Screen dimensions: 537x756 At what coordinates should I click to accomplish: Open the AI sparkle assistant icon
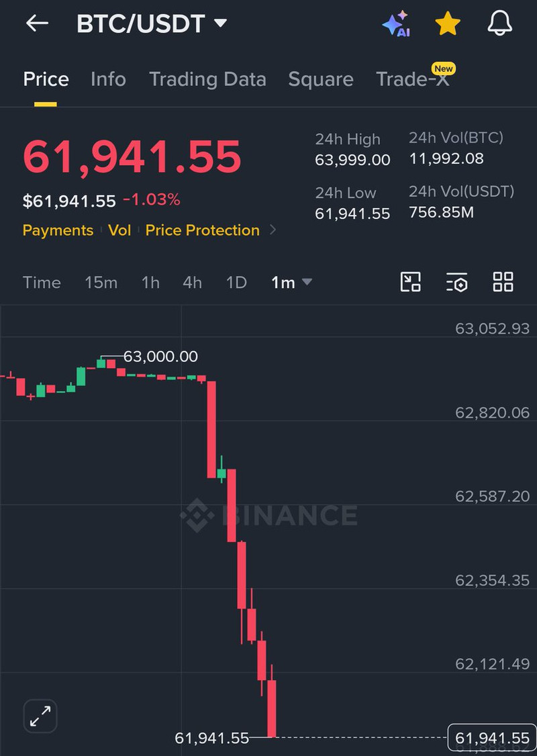click(396, 23)
